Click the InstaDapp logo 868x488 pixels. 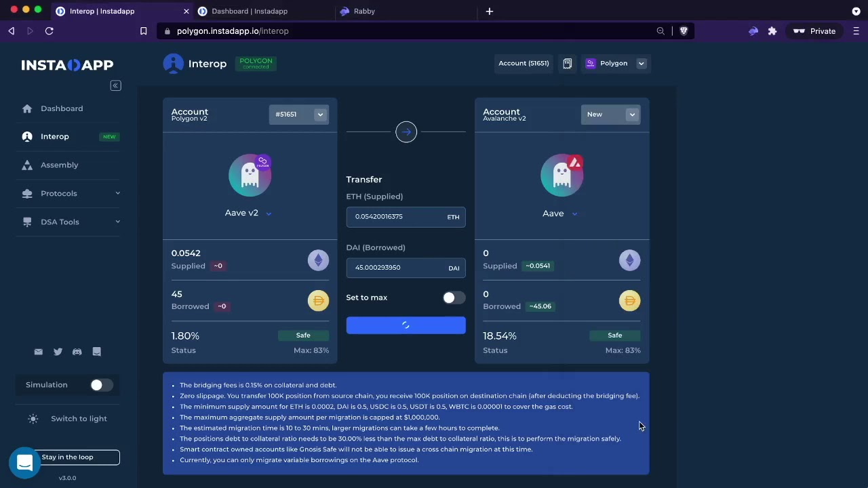(67, 65)
